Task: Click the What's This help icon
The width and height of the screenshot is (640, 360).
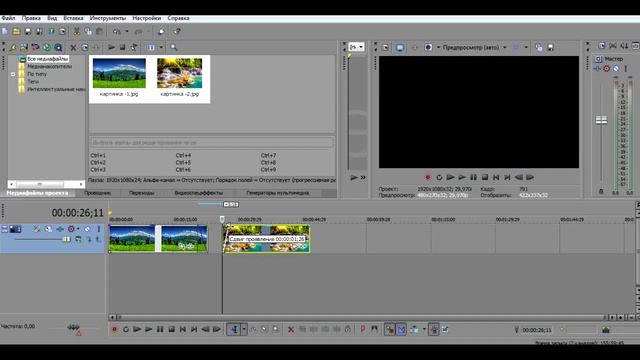Action: coord(177,31)
